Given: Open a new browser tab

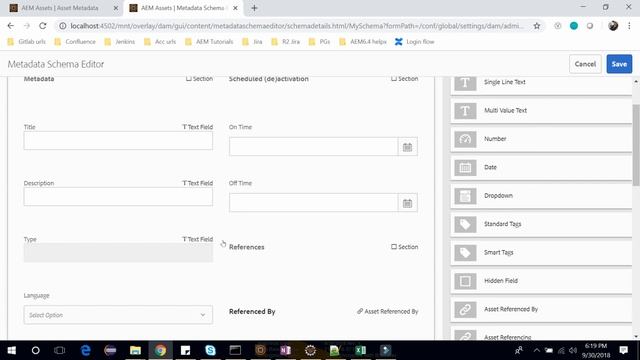Looking at the screenshot, I should [x=254, y=8].
